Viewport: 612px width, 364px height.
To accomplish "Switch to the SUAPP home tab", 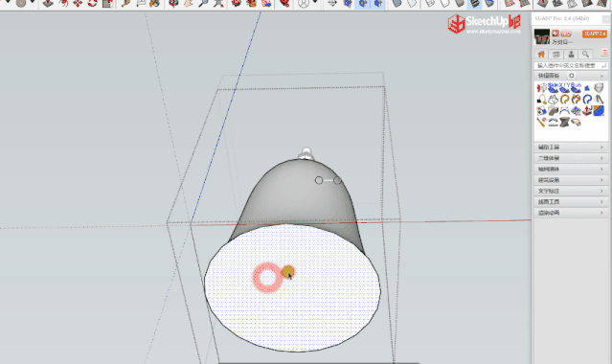I will (541, 55).
